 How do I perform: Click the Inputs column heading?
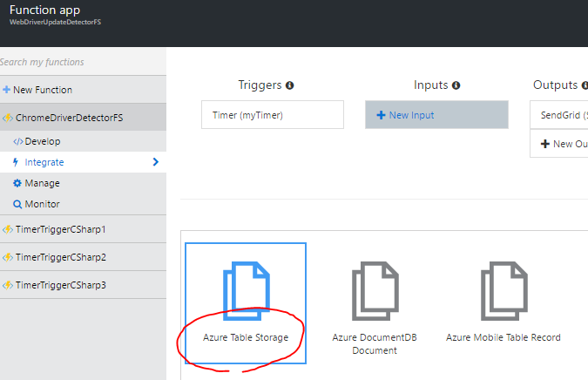(x=431, y=85)
